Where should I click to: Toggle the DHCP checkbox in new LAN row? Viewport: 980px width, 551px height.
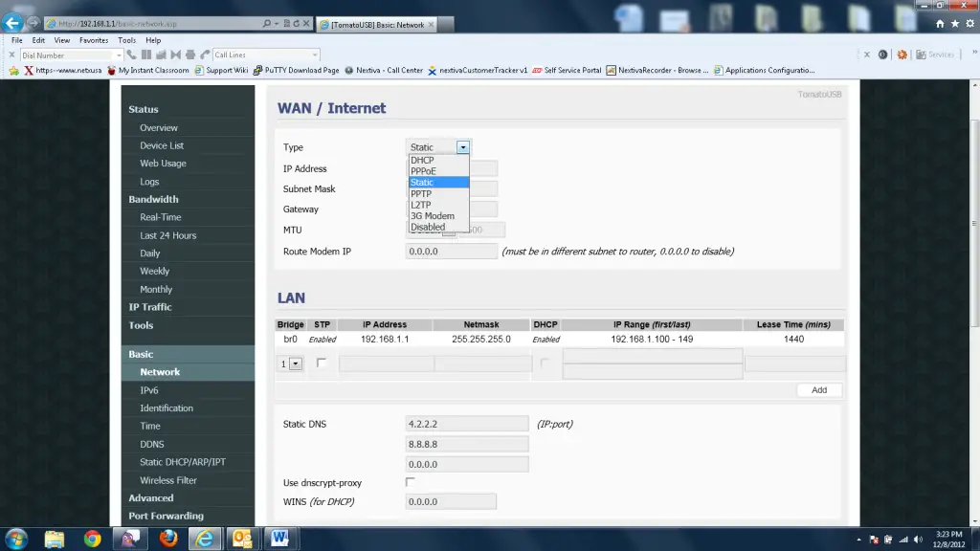pyautogui.click(x=545, y=363)
